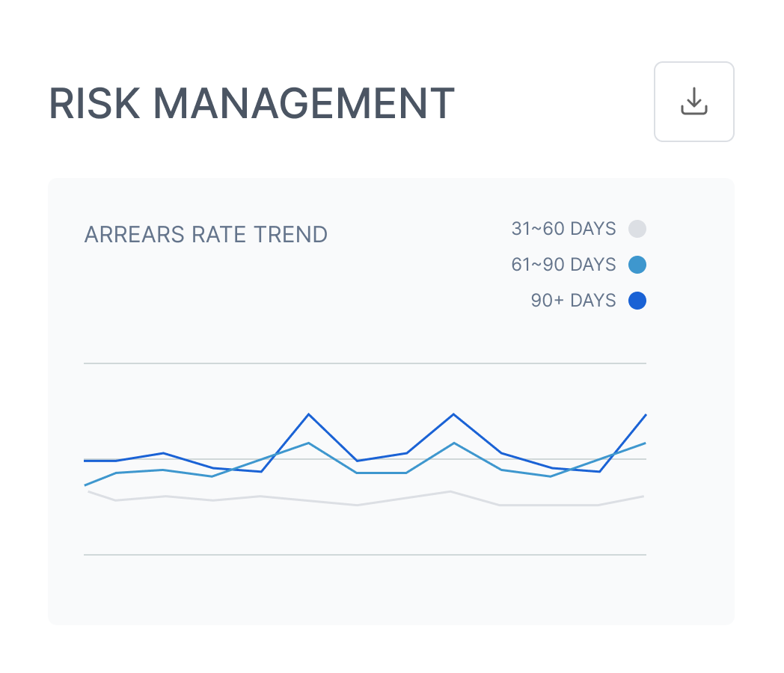This screenshot has height=673, width=784.
Task: Click the RISK MANAGEMENT heading
Action: pyautogui.click(x=251, y=103)
